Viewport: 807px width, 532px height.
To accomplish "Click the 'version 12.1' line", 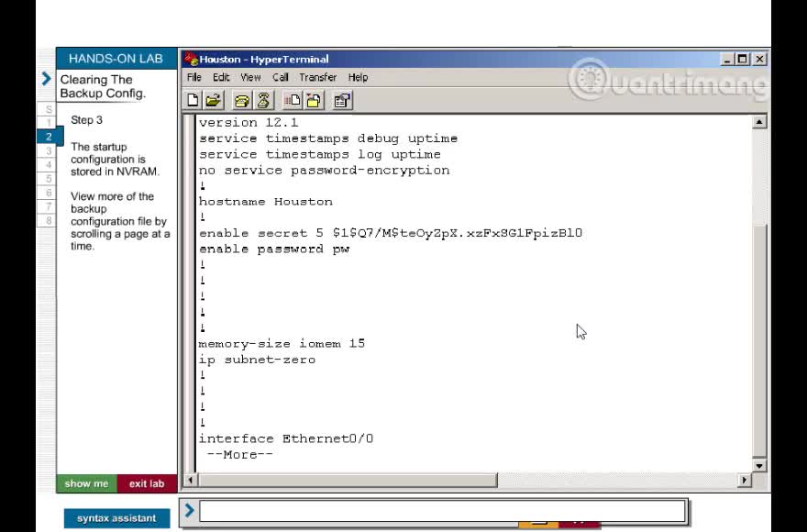I will 249,123.
